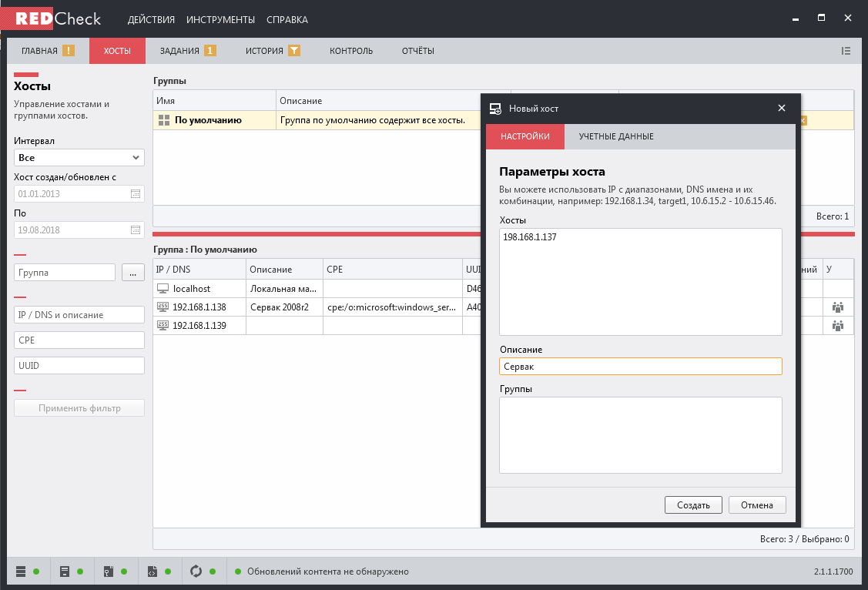Image resolution: width=868 pixels, height=590 pixels.
Task: Click the IP / DNS и описание field
Action: pyautogui.click(x=79, y=314)
